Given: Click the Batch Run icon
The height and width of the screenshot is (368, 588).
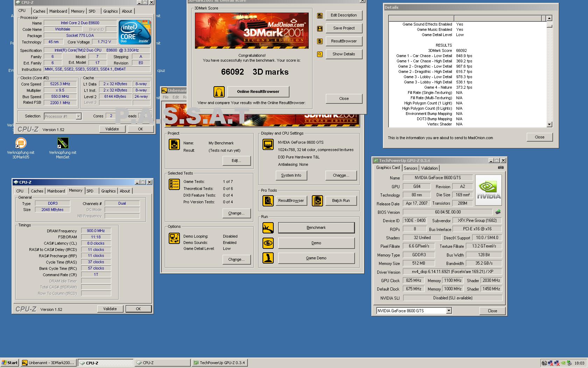Looking at the screenshot, I should pyautogui.click(x=317, y=201).
